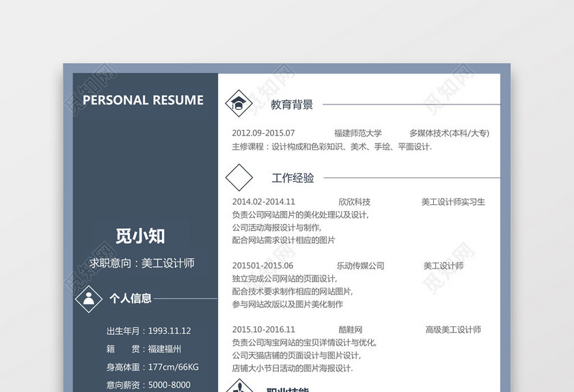574x392 pixels.
Task: Click the major 多媒体技术(本科/大专)
Action: pos(449,133)
